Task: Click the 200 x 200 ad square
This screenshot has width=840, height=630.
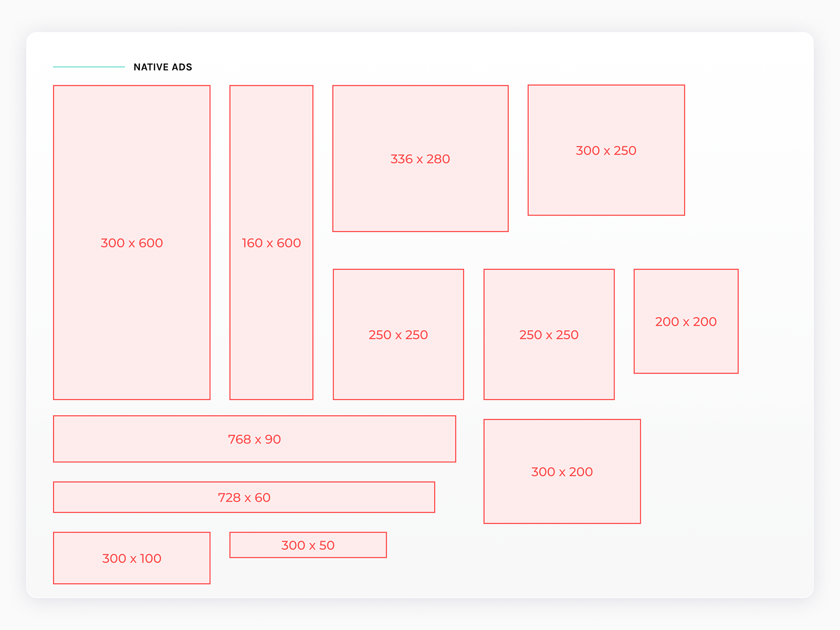Action: (686, 321)
